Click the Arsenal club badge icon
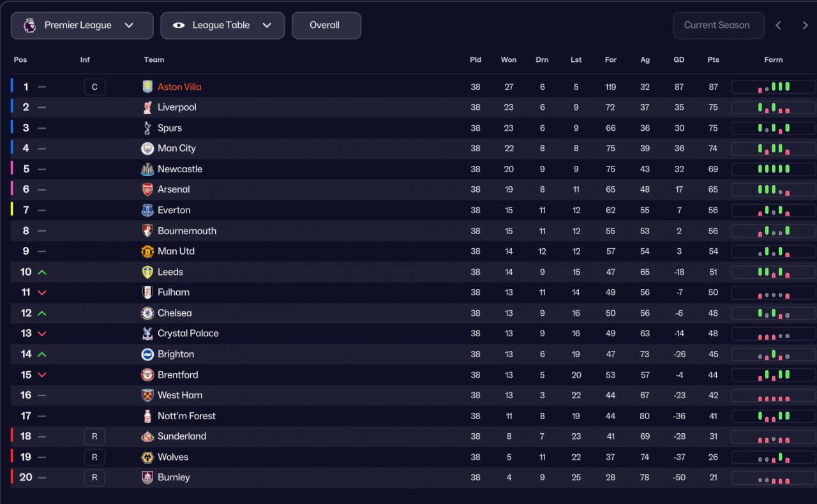Image resolution: width=817 pixels, height=504 pixels. tap(147, 189)
